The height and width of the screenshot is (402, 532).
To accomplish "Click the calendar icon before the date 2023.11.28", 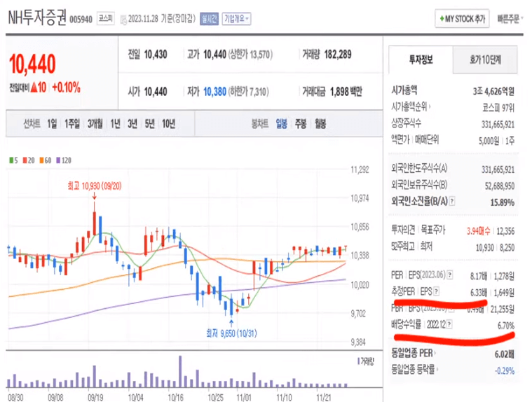I will click(x=123, y=19).
